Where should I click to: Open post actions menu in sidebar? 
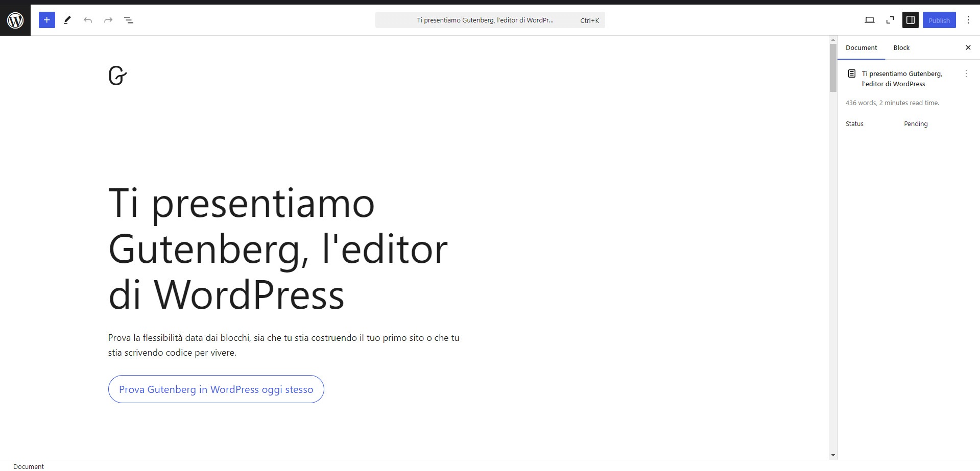(966, 73)
